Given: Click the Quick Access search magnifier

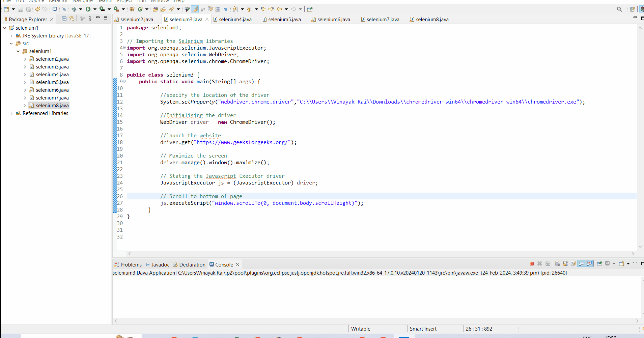Looking at the screenshot, I should coord(619,9).
